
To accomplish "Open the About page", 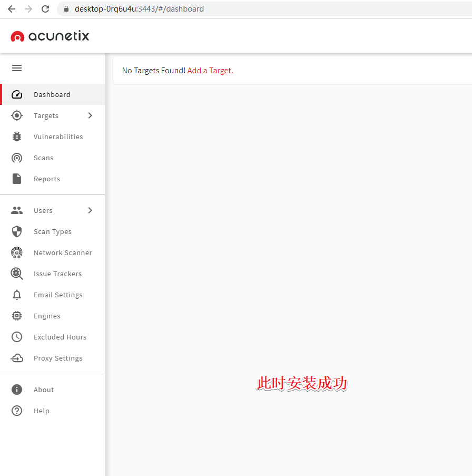I will pyautogui.click(x=53, y=390).
